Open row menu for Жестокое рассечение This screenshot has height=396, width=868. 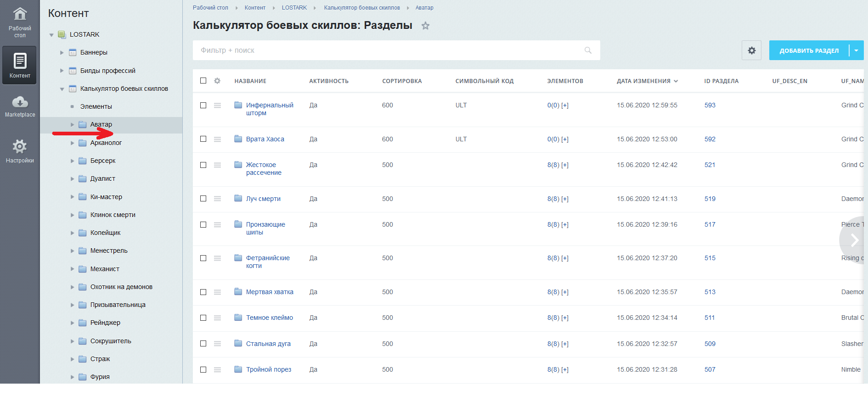[x=217, y=165]
